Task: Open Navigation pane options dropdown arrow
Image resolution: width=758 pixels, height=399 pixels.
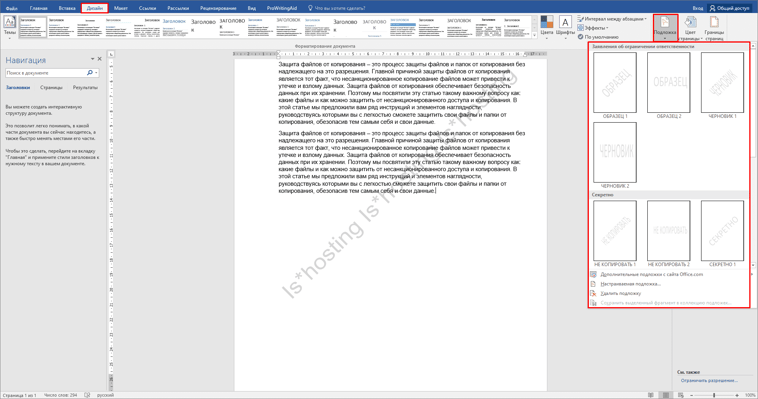Action: (x=92, y=59)
